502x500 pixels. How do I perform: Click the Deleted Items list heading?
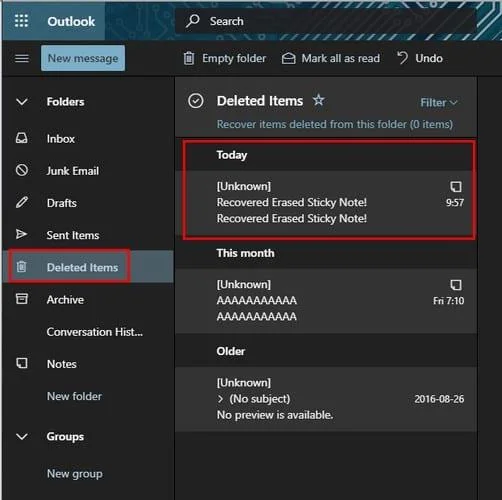click(260, 101)
